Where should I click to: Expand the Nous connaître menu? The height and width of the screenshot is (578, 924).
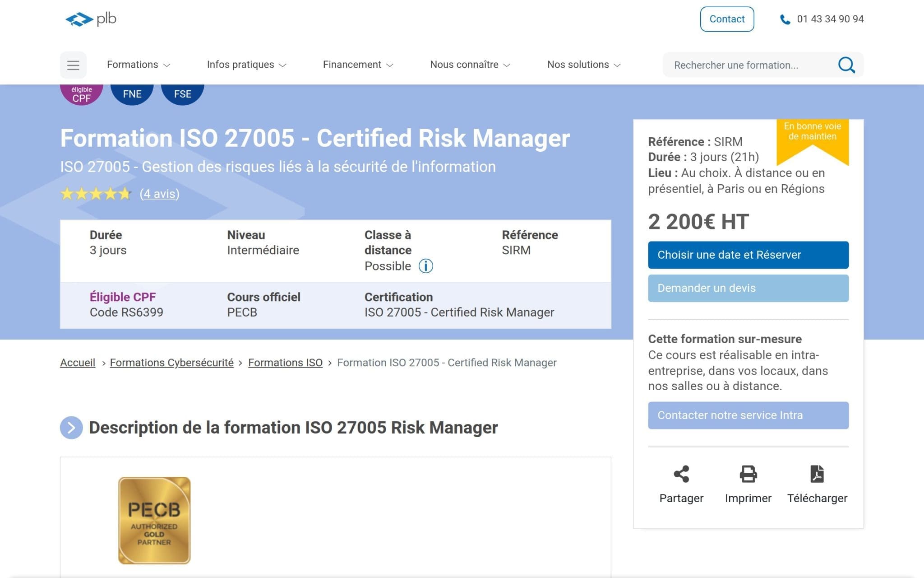(470, 65)
